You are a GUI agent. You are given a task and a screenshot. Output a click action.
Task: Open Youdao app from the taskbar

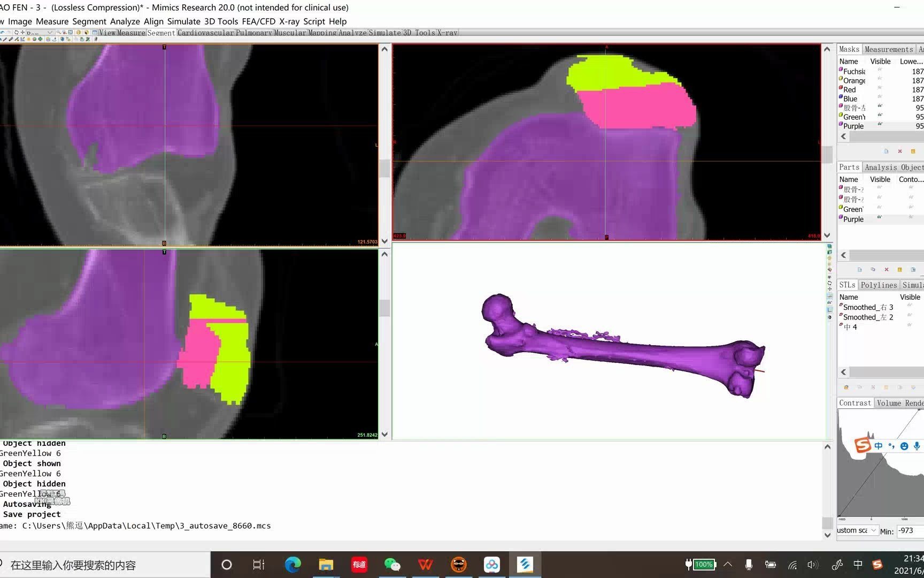tap(359, 565)
